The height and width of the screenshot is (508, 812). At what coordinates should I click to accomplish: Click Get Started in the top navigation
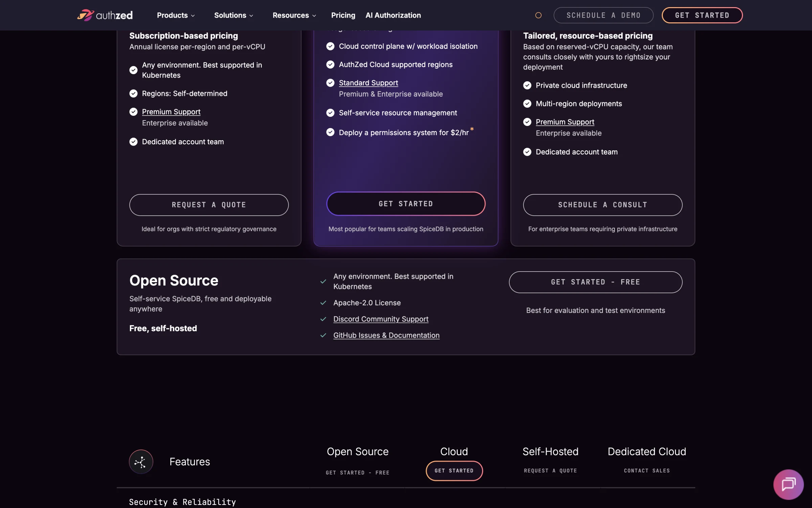pos(702,15)
